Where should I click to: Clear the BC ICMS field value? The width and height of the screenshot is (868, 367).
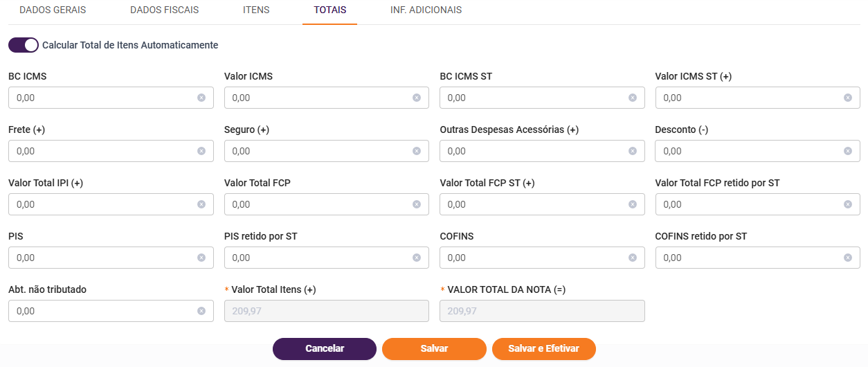point(201,98)
